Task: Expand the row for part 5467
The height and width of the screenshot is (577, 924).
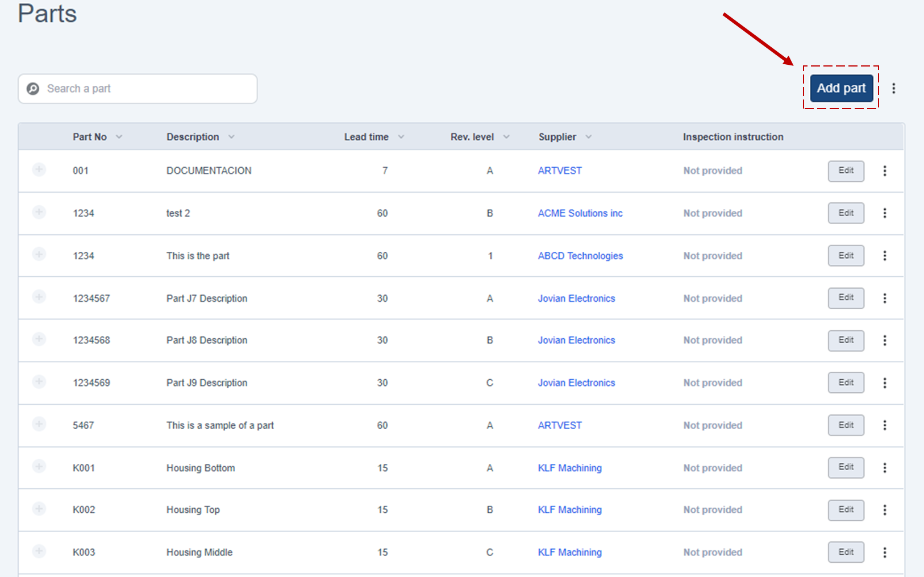Action: [39, 424]
